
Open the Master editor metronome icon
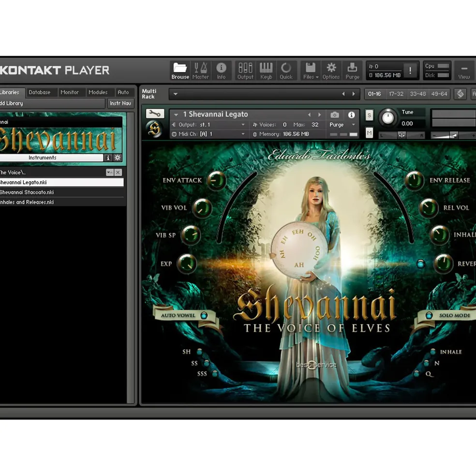click(x=201, y=71)
